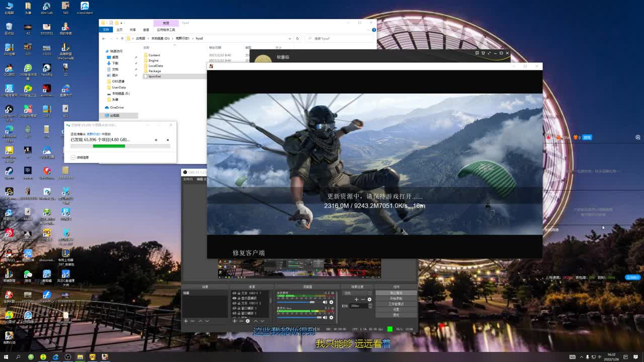Viewport: 644px width, 362px height.
Task: Click the OBS preview thumbnail area
Action: (299, 268)
